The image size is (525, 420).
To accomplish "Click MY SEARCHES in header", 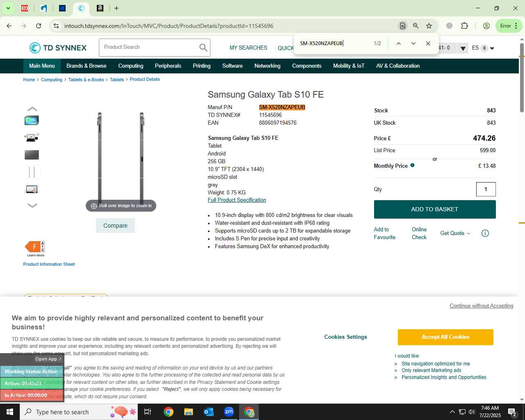I will tap(248, 48).
